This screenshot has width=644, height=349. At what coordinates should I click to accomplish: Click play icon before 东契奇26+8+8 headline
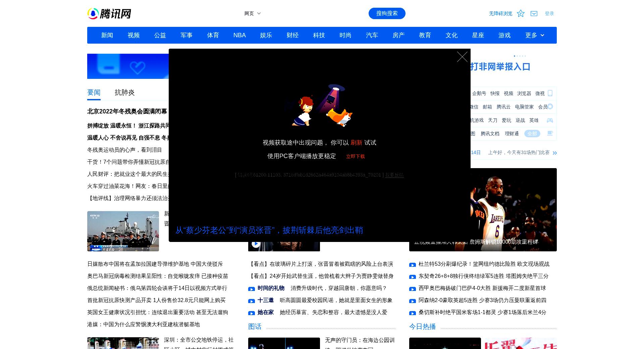(x=413, y=277)
